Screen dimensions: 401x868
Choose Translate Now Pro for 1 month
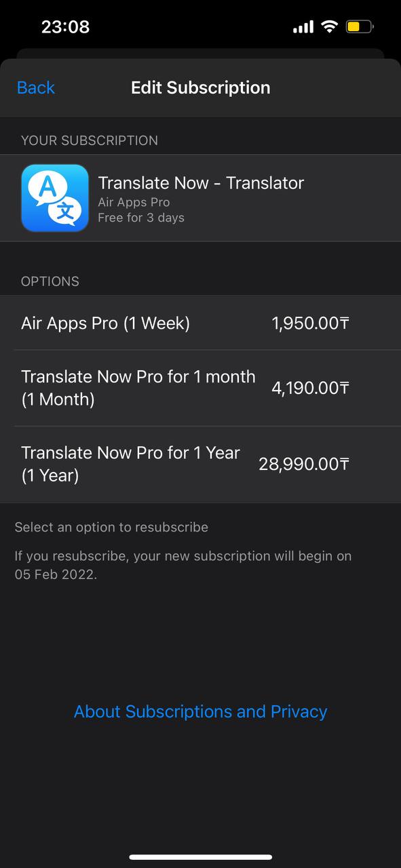pos(200,388)
